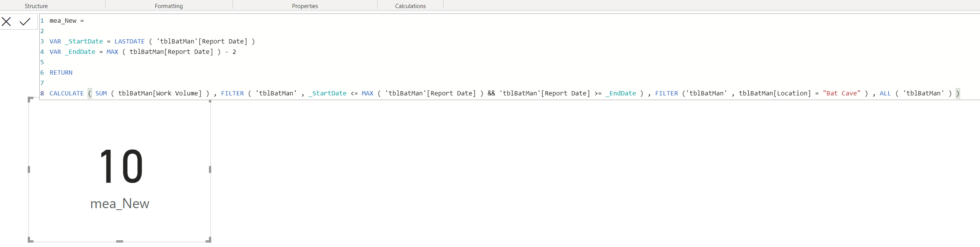Click line number 5 blank row in editor
Image resolution: width=980 pixels, height=247 pixels.
tap(42, 62)
